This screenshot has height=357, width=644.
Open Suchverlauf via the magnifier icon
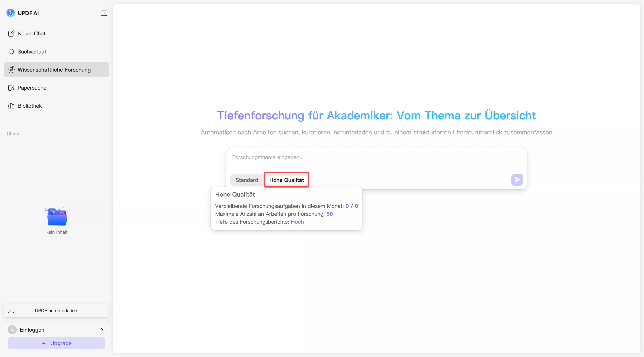click(11, 52)
